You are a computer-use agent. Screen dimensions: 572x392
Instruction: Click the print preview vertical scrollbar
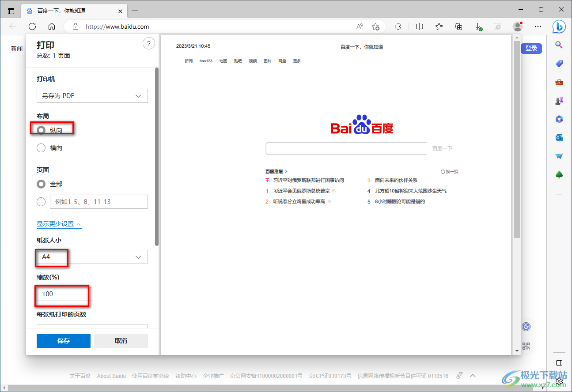(517, 139)
